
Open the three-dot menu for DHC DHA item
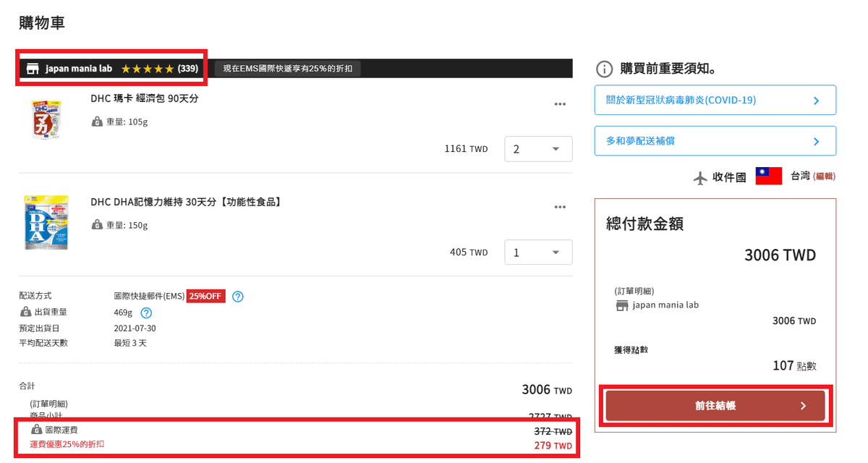pyautogui.click(x=559, y=208)
